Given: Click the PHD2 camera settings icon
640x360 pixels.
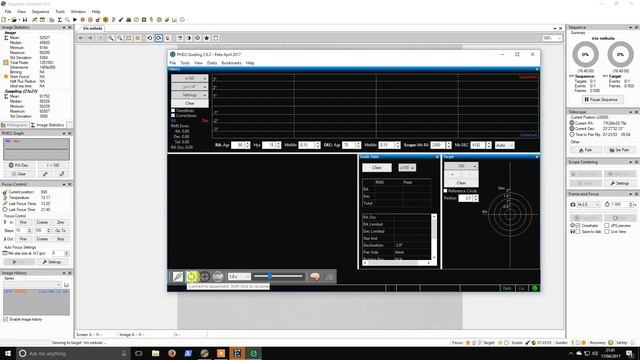Looking at the screenshot, I should [329, 276].
